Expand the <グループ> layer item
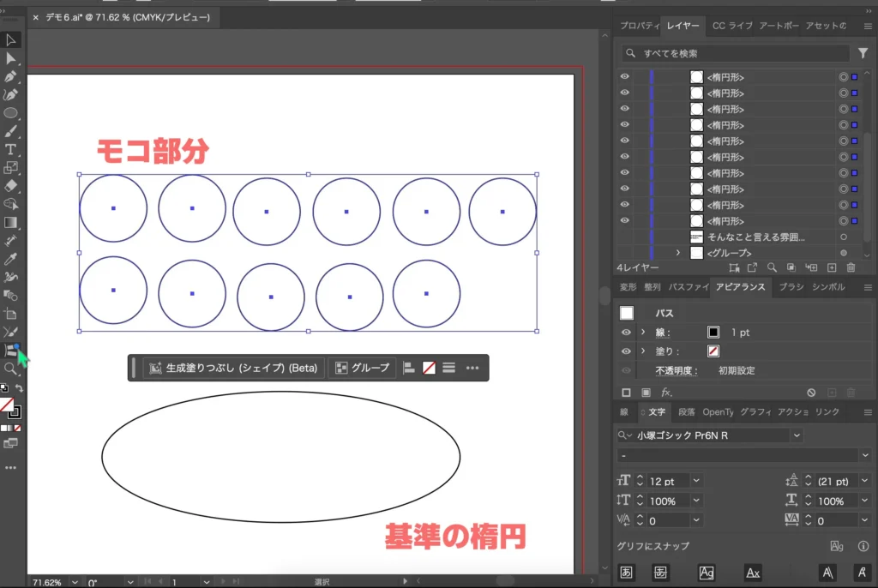The width and height of the screenshot is (878, 588). click(x=678, y=253)
